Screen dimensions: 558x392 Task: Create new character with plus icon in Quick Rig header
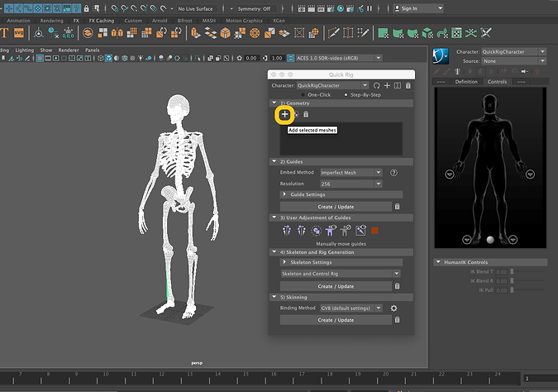tap(387, 85)
